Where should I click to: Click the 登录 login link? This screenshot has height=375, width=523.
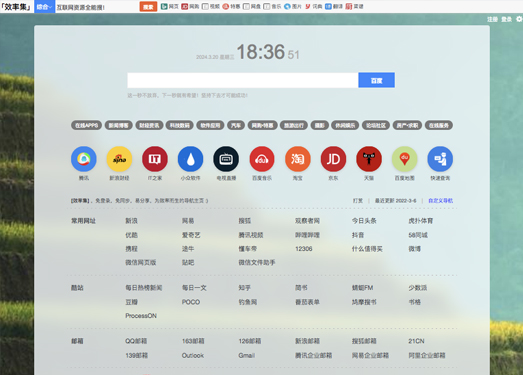[506, 19]
